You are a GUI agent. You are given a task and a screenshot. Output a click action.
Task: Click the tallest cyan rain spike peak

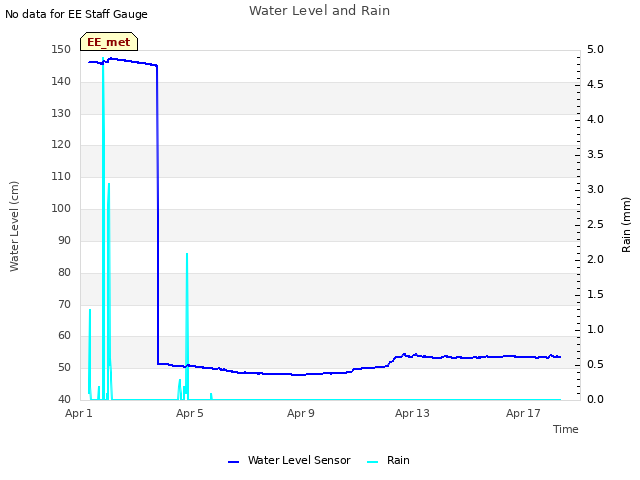tap(103, 59)
